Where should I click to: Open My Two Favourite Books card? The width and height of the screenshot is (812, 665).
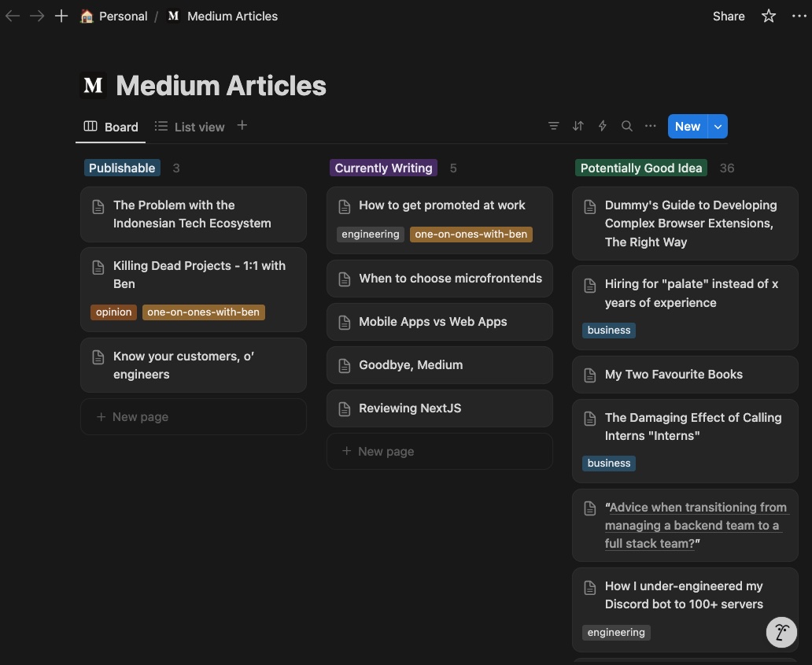(x=685, y=375)
